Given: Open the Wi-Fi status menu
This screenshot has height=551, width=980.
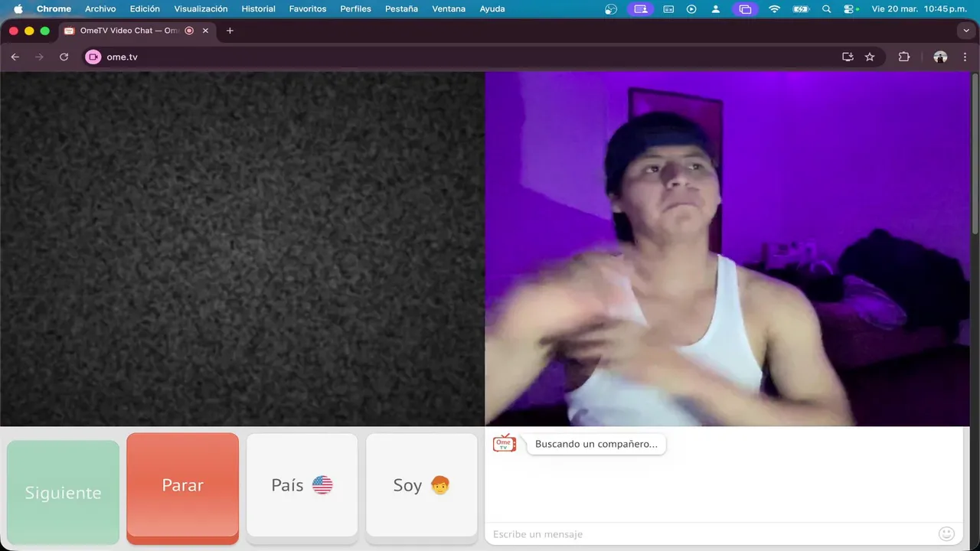Looking at the screenshot, I should point(774,9).
